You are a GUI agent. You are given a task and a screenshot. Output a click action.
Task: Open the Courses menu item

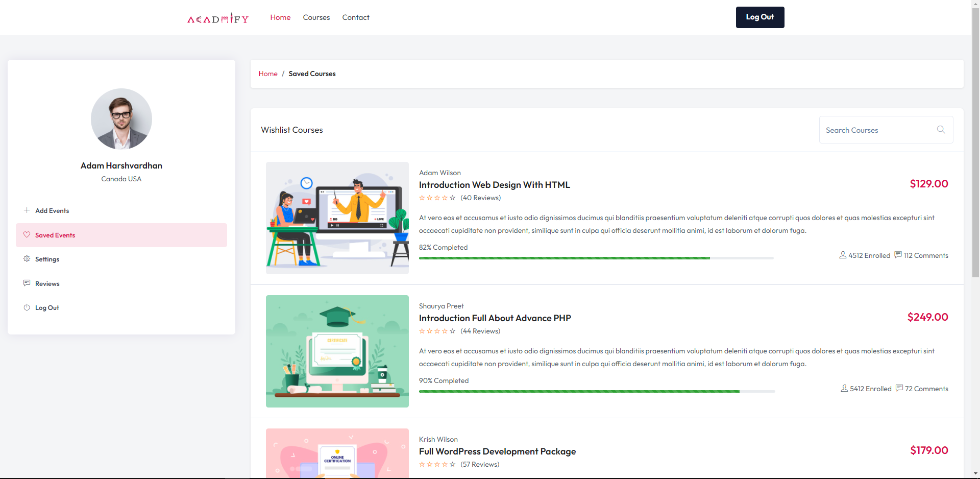[x=316, y=17]
